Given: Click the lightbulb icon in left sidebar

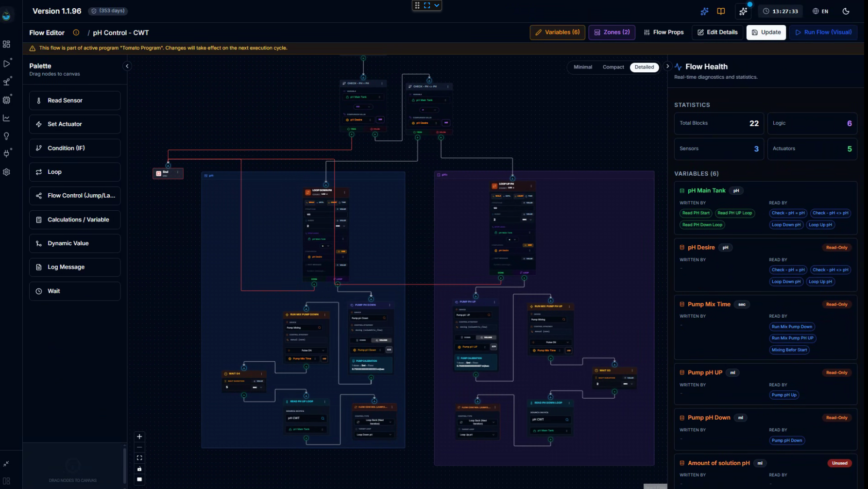Looking at the screenshot, I should click(6, 136).
